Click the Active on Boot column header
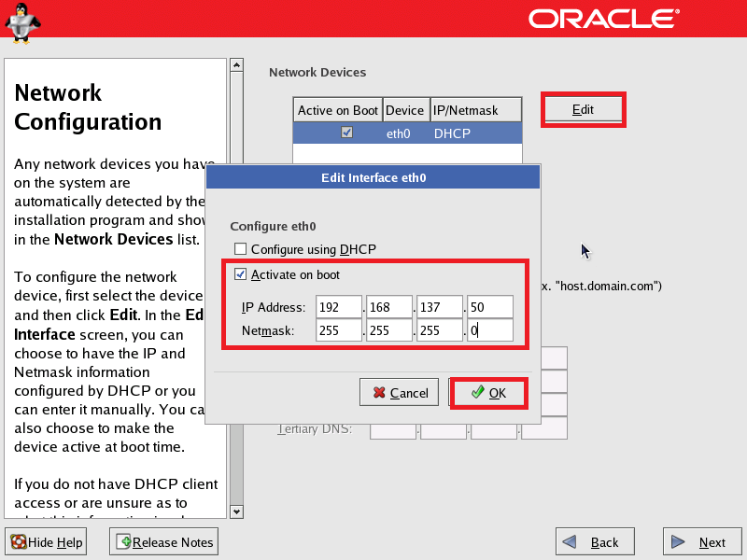Image resolution: width=747 pixels, height=560 pixels. (x=338, y=110)
